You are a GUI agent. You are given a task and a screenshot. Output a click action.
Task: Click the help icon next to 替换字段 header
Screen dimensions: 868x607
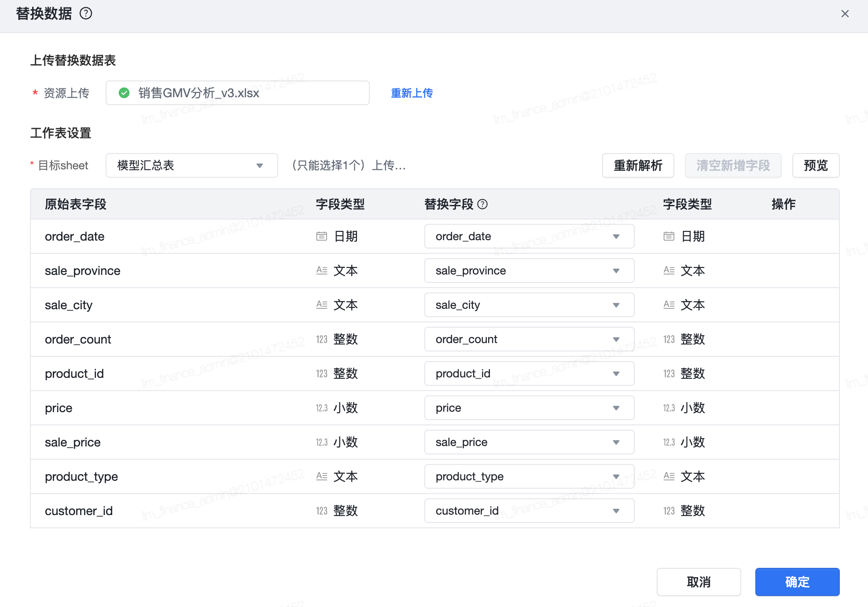(x=482, y=204)
